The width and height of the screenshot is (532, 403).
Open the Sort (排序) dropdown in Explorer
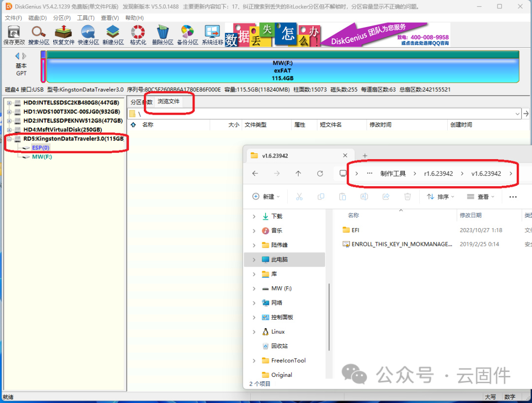point(440,197)
